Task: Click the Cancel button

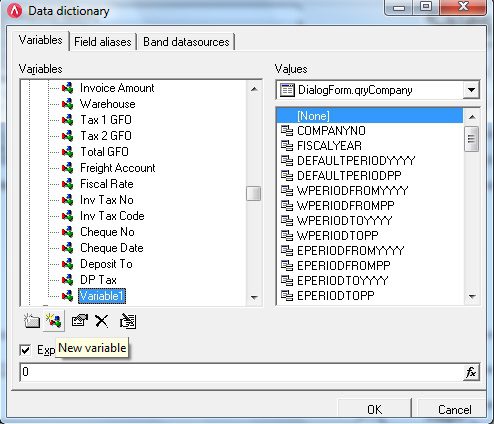Action: [454, 409]
